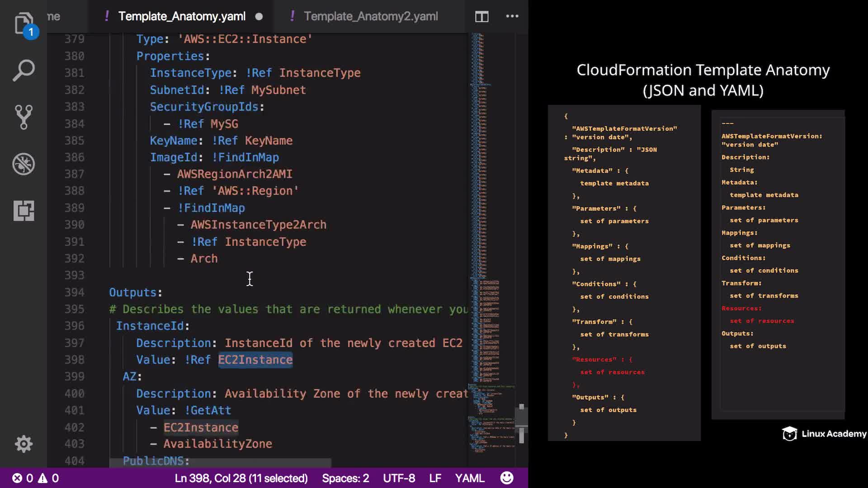The height and width of the screenshot is (488, 868).
Task: Open the Search sidebar panel
Action: coord(24,70)
